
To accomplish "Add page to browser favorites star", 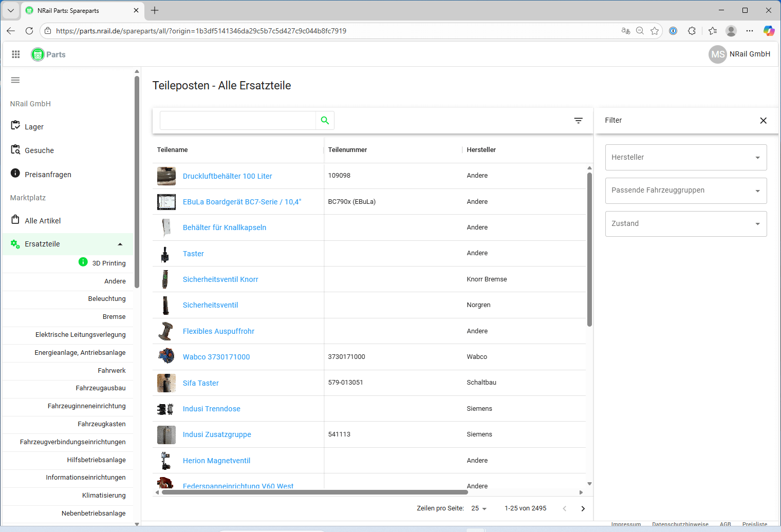I will click(x=654, y=31).
